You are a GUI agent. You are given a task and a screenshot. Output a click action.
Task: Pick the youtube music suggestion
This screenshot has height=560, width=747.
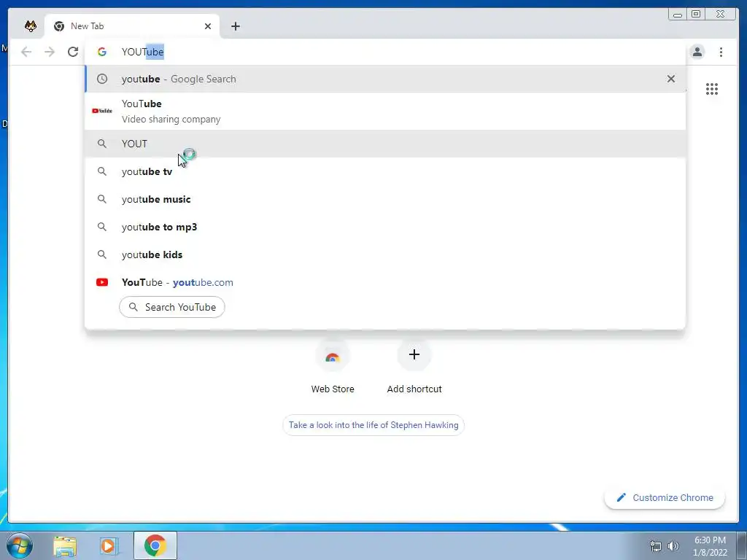click(x=385, y=199)
